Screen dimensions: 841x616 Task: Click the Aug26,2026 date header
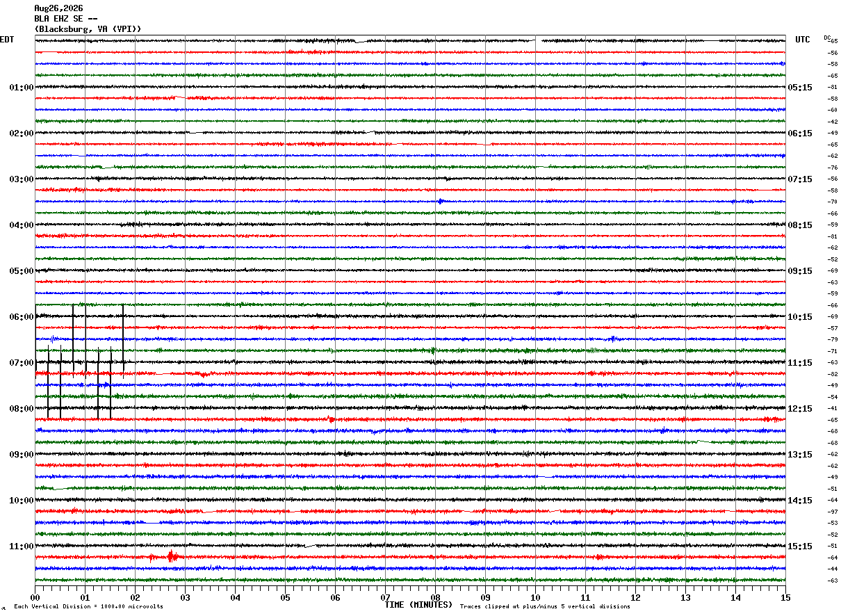point(58,8)
